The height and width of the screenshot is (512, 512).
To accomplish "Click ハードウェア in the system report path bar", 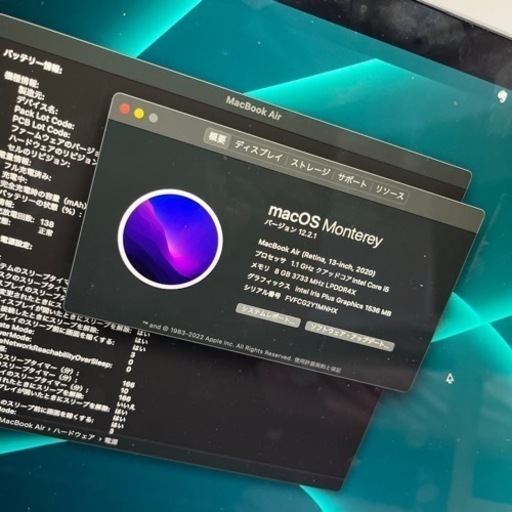I will coord(74,433).
